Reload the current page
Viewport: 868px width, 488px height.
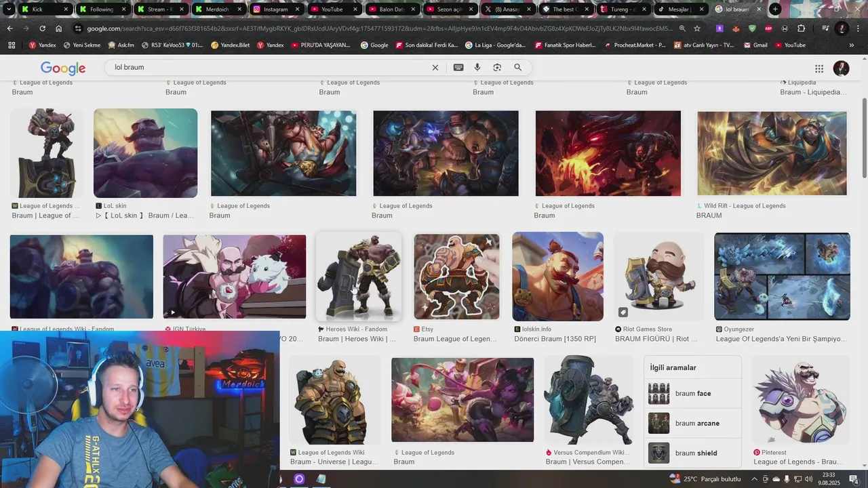click(42, 28)
